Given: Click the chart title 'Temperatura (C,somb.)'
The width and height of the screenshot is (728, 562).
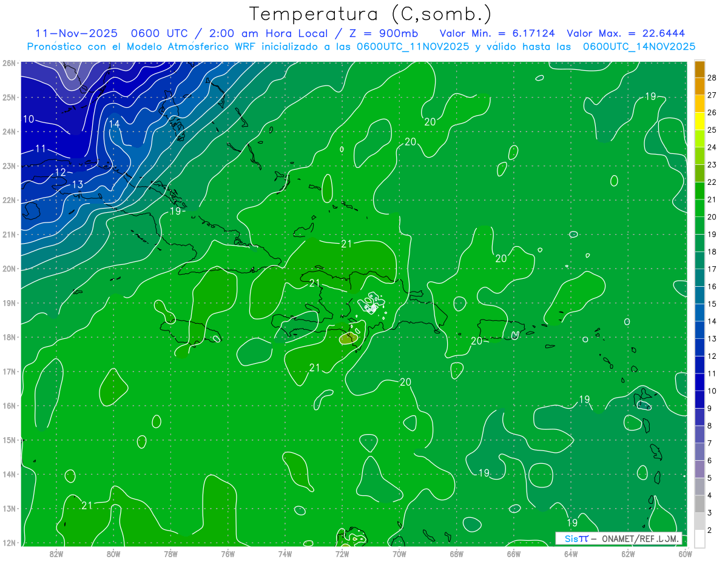Looking at the screenshot, I should (x=370, y=14).
